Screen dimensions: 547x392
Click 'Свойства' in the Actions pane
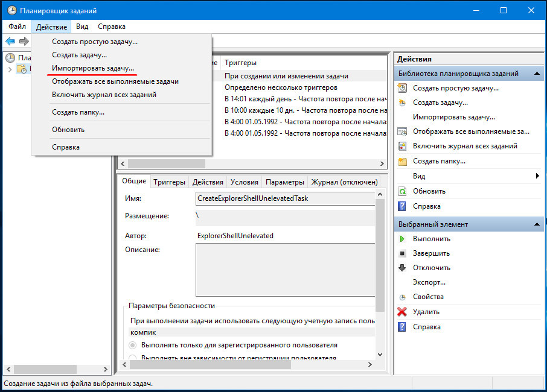click(x=429, y=297)
